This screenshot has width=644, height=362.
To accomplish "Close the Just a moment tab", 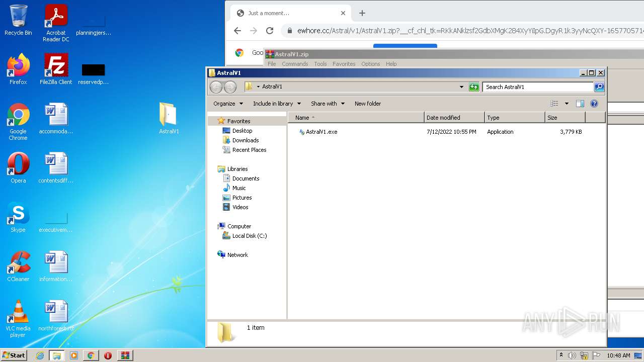I will pos(343,13).
